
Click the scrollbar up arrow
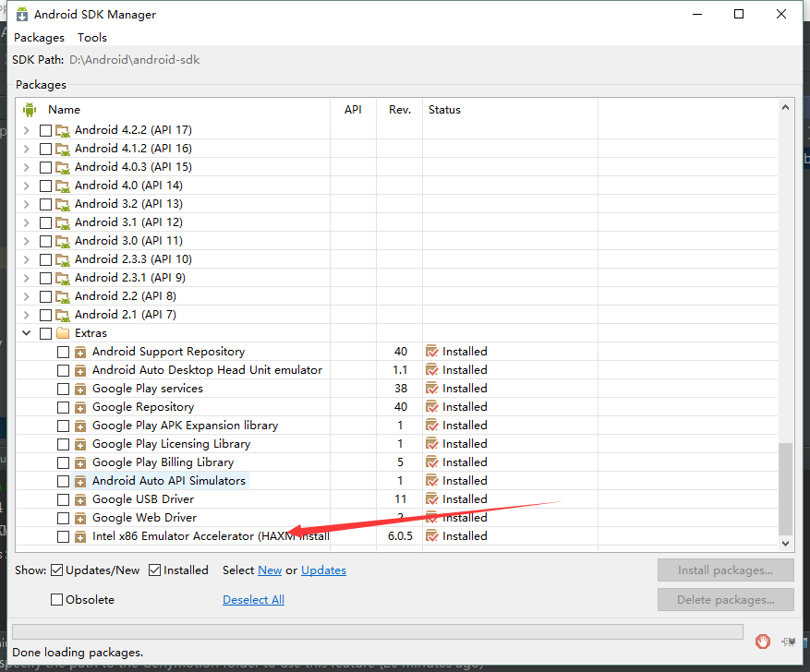tap(785, 107)
